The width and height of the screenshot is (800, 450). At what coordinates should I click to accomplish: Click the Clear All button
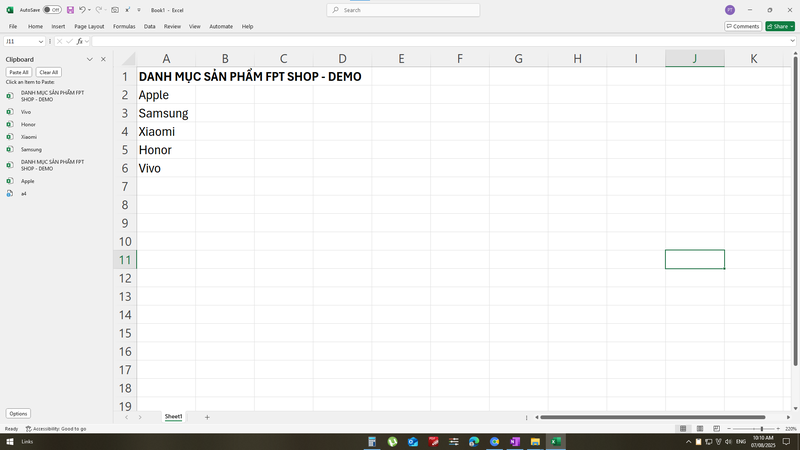[x=48, y=72]
